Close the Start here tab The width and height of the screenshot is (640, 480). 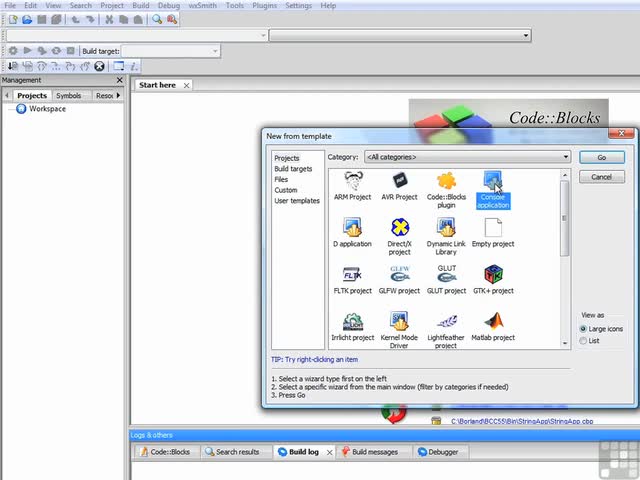point(186,85)
